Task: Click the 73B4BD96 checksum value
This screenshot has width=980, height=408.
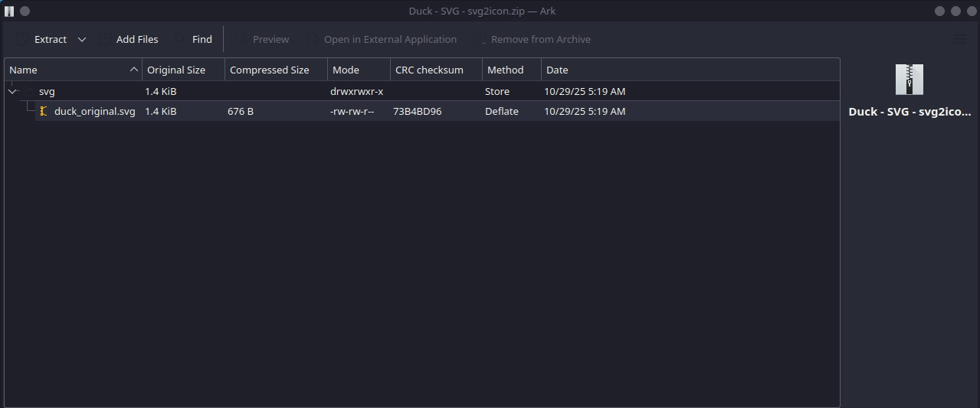Action: (417, 111)
